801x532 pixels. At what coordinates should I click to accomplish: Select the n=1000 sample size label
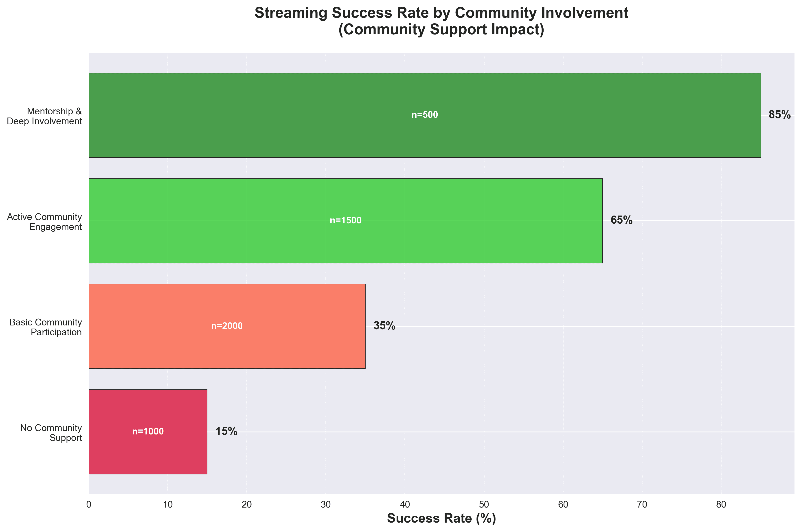click(148, 432)
